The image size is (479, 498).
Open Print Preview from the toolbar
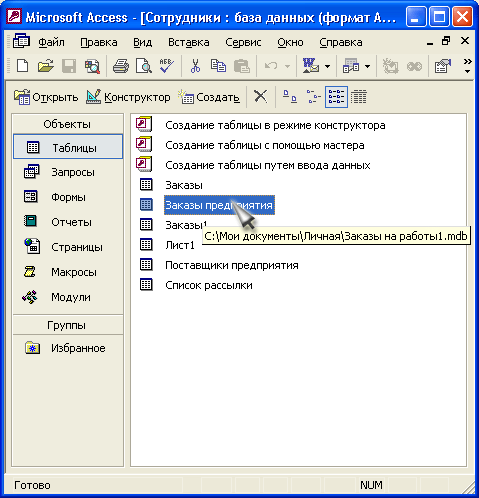144,66
